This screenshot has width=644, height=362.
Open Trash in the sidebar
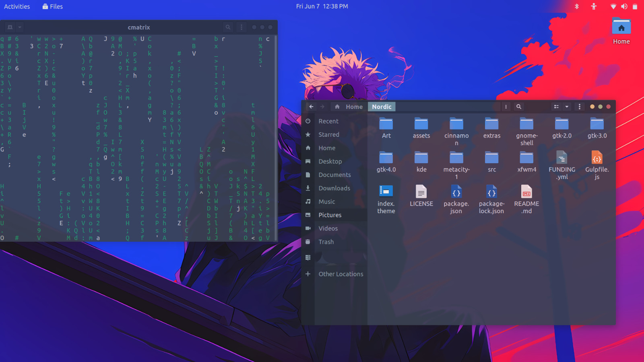pyautogui.click(x=334, y=242)
